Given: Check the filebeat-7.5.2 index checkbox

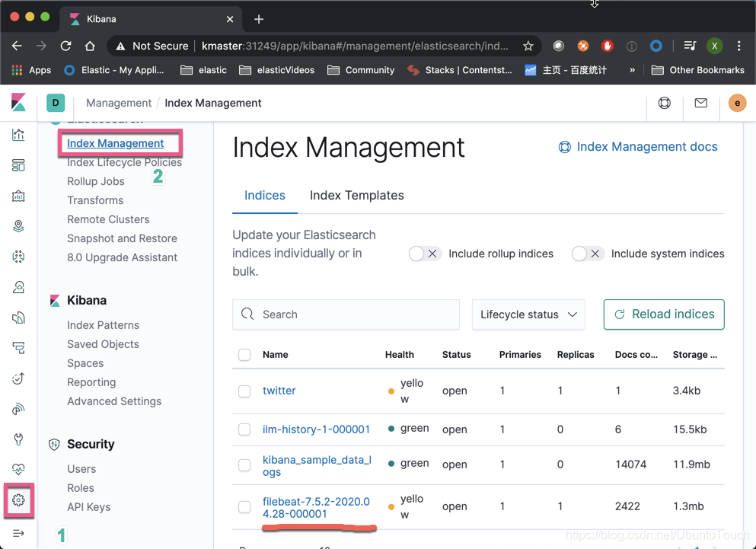Looking at the screenshot, I should coord(244,506).
